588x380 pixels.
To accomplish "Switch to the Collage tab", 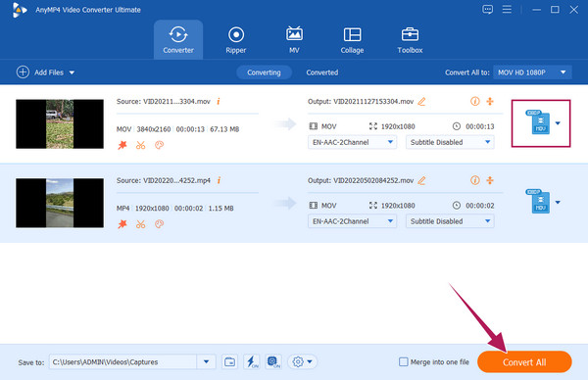I will (352, 40).
